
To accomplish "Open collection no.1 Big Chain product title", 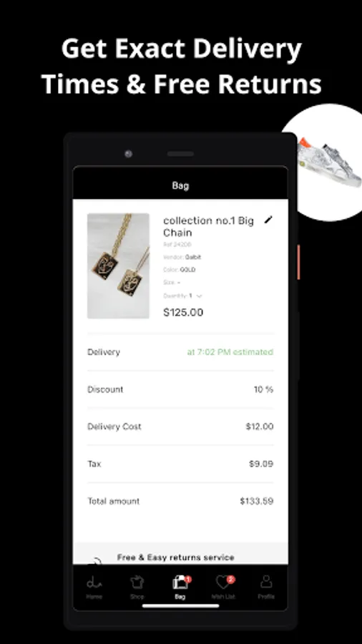I will click(208, 226).
